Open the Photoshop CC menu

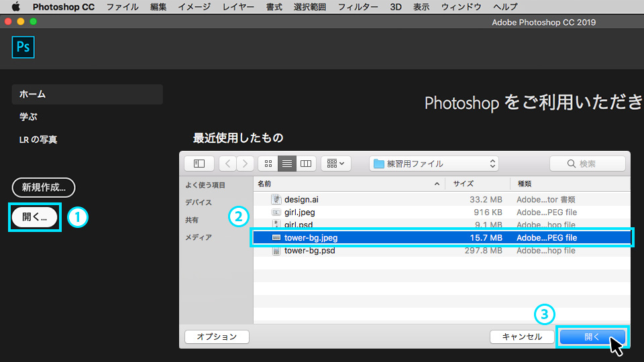[64, 7]
